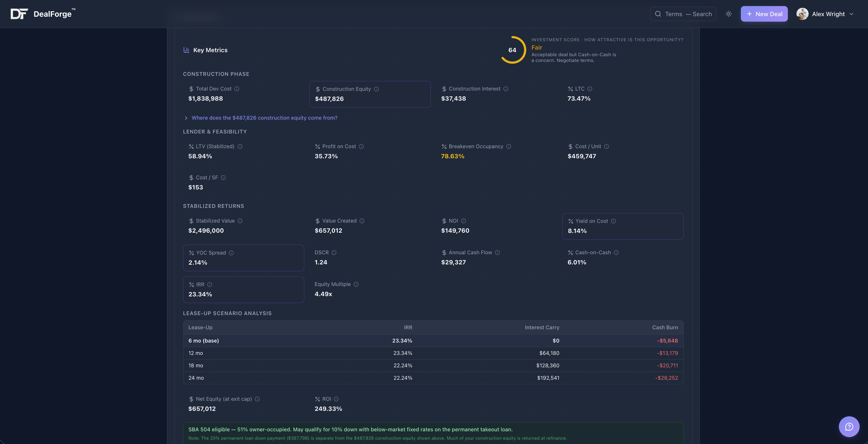Screen dimensions: 868x444
Task: Open the Alex Wright account dropdown
Action: (x=851, y=14)
